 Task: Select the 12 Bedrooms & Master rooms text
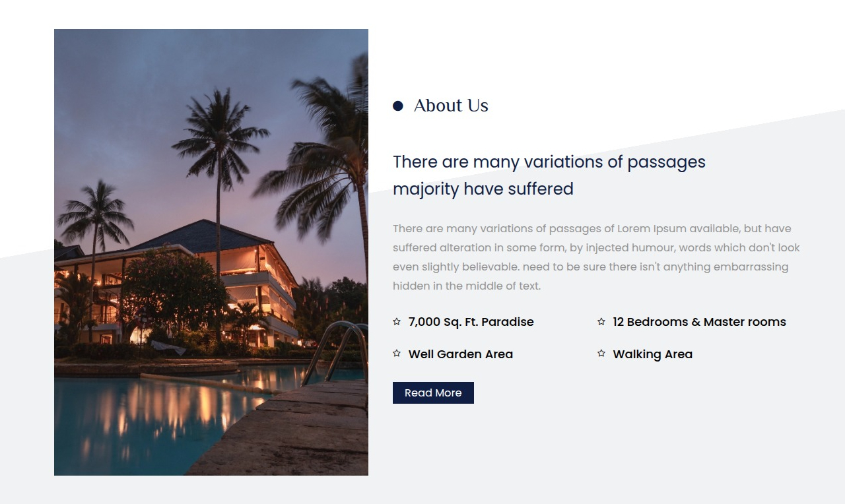click(699, 322)
